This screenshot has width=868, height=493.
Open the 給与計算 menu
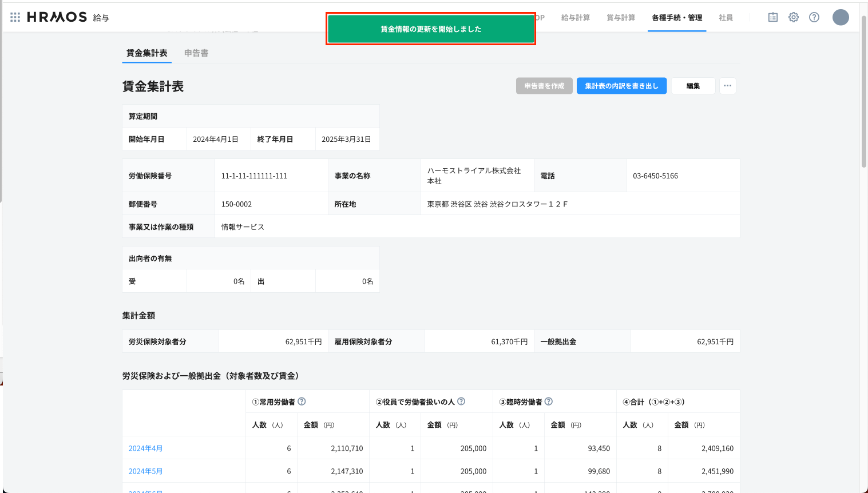(575, 18)
